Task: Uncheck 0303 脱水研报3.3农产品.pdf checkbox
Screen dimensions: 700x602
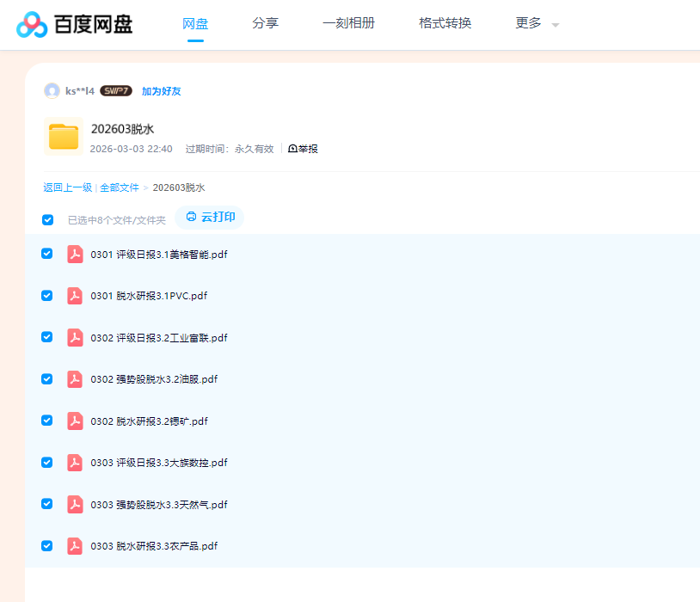Action: click(47, 546)
